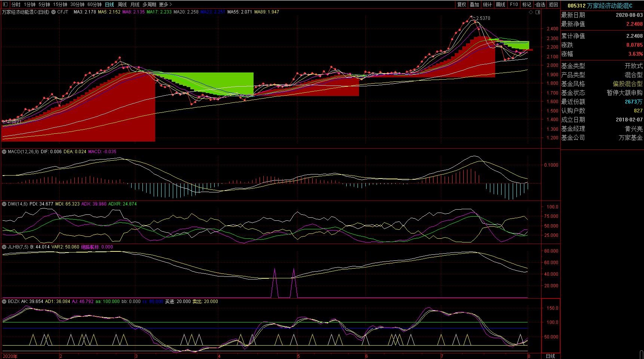Click the 万家经济动能混C(日线) chart title
644x359 pixels.
click(x=25, y=12)
